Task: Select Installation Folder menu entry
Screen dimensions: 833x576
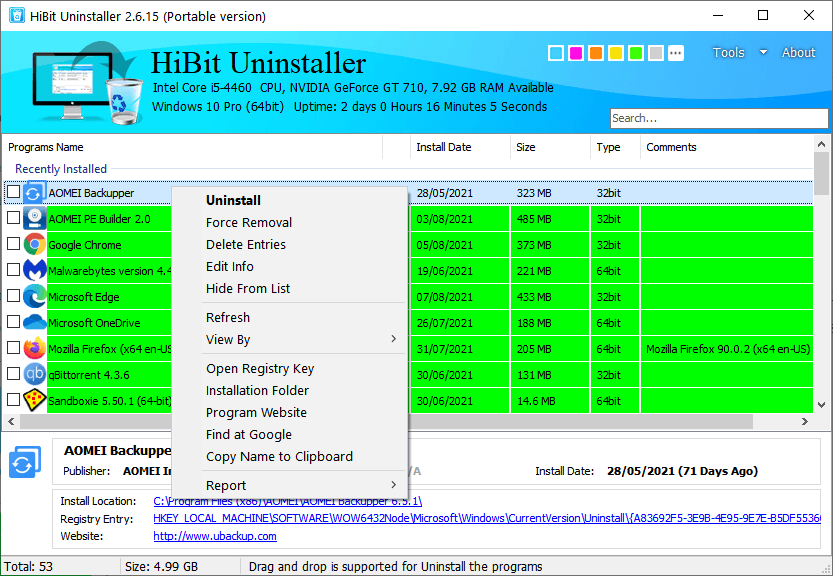Action: [x=290, y=391]
